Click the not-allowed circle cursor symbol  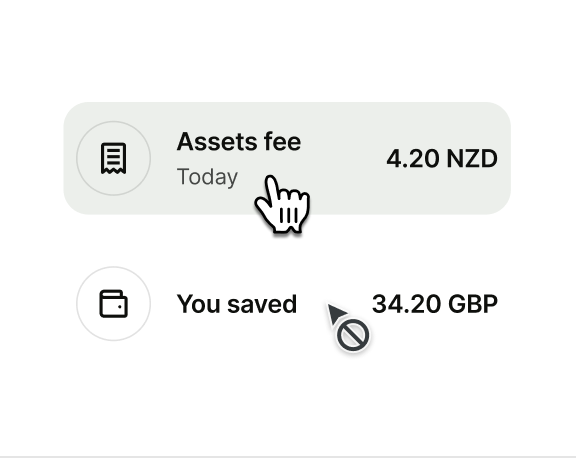click(x=353, y=335)
